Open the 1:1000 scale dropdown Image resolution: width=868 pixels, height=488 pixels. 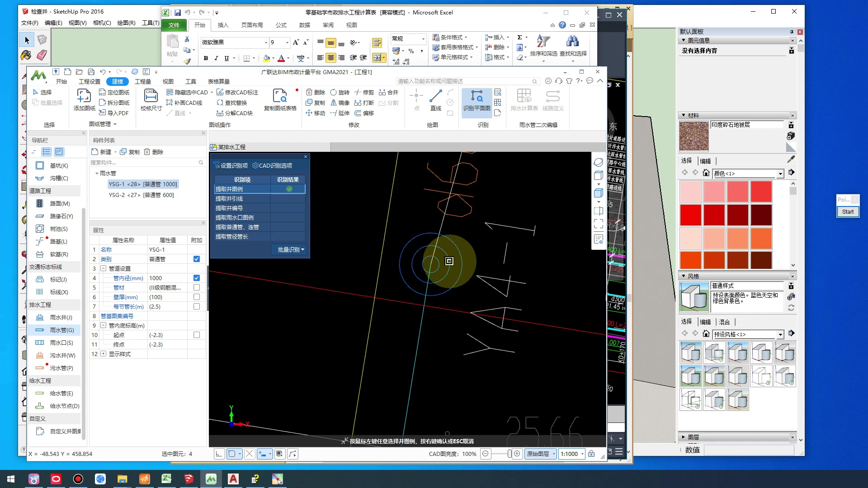pyautogui.click(x=582, y=454)
